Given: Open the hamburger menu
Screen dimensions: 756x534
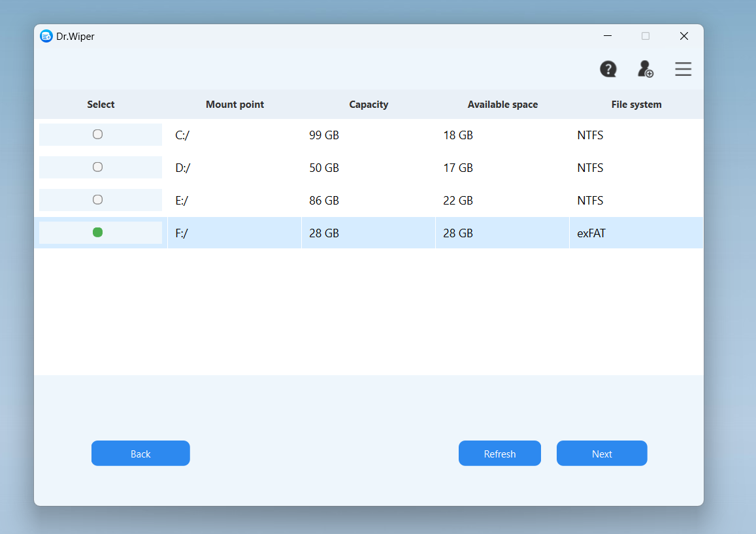Looking at the screenshot, I should [683, 69].
